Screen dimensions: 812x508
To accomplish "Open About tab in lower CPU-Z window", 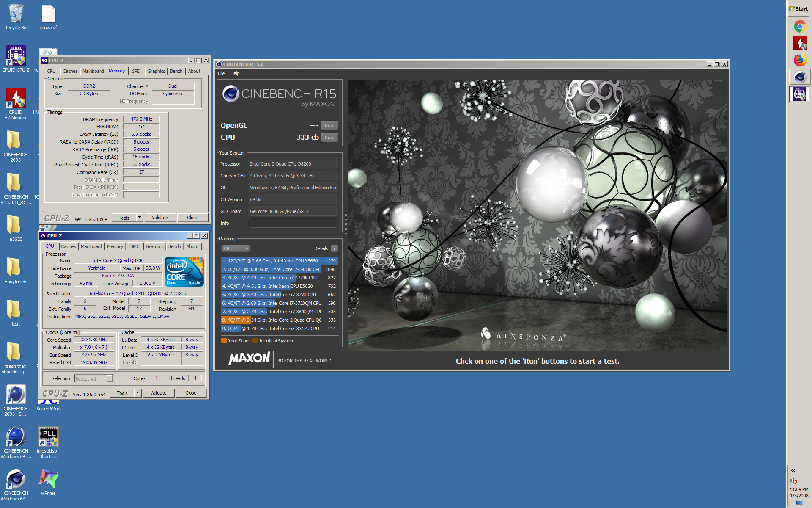I will coord(192,246).
